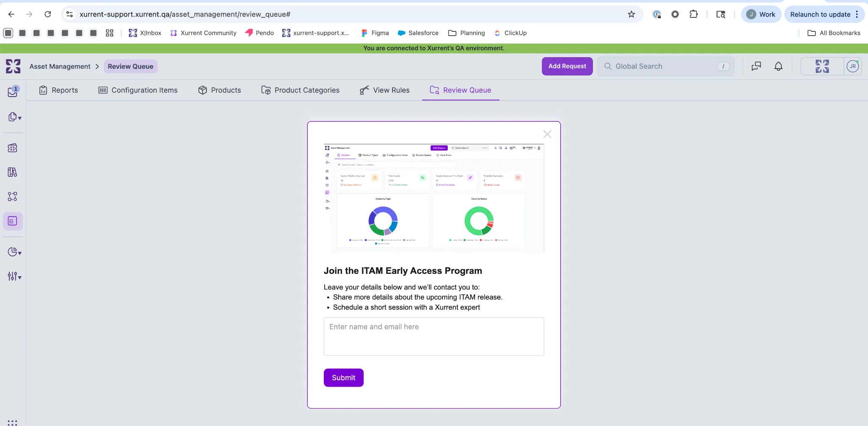Close the ITAM Early Access dialog
Viewport: 868px width, 426px height.
tap(547, 134)
